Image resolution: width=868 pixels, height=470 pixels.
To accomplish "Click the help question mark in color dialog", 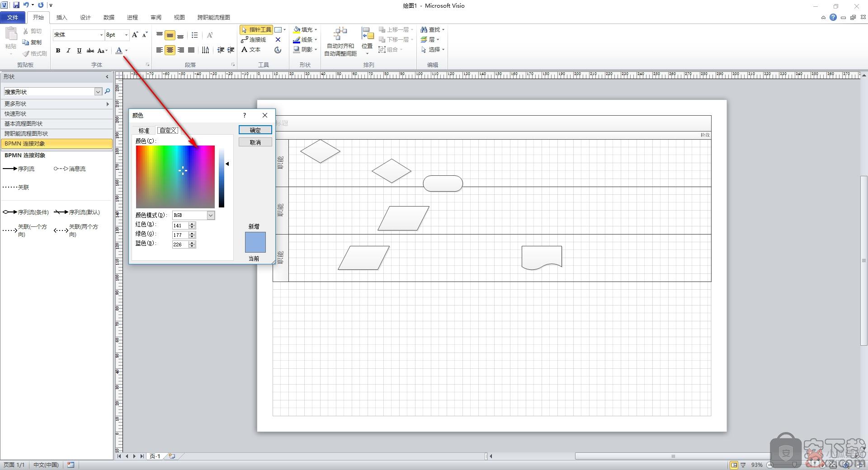I will tap(245, 115).
